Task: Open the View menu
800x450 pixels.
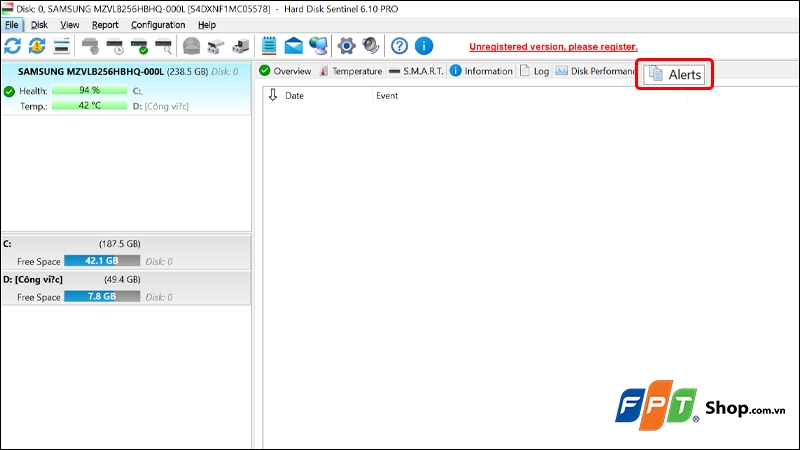Action: (69, 24)
